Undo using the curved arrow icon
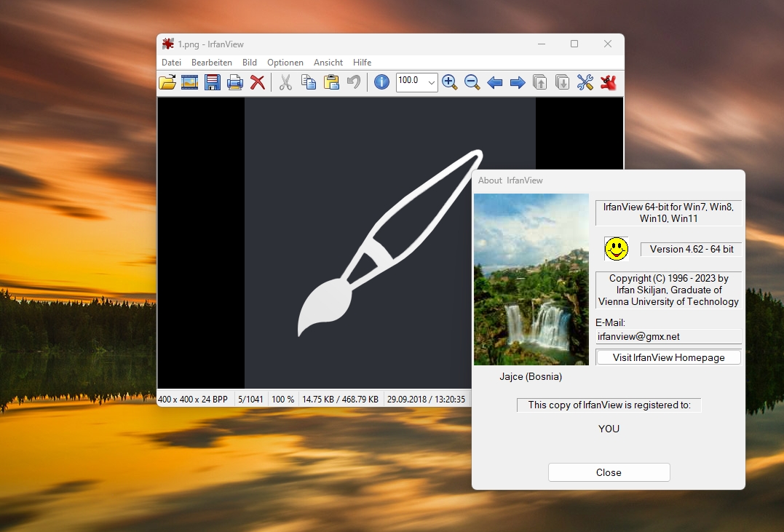The image size is (784, 532). click(354, 82)
